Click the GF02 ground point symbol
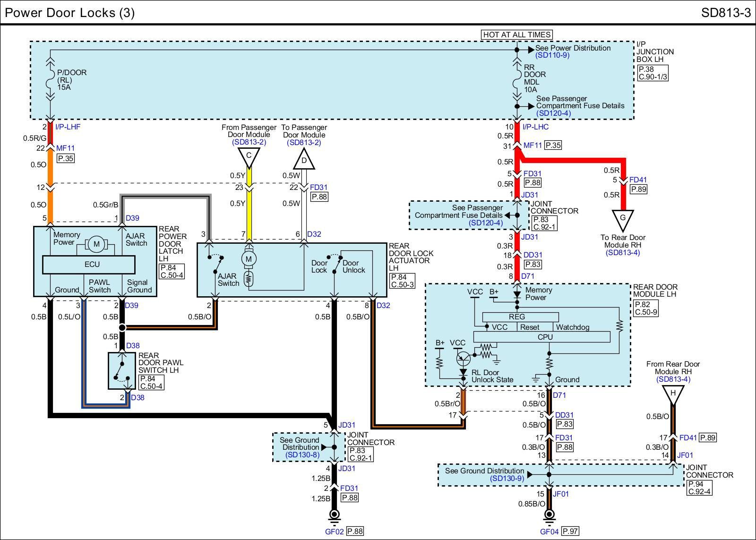 point(335,515)
